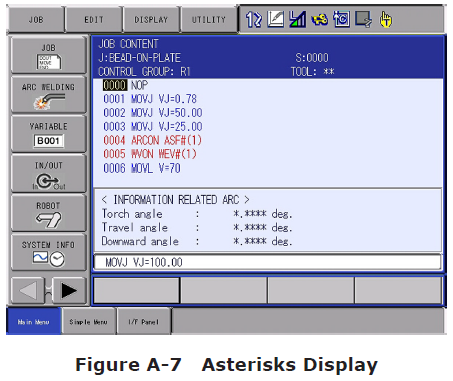The image size is (453, 381).
Task: Click the green speed-level status icon
Action: pyautogui.click(x=297, y=19)
